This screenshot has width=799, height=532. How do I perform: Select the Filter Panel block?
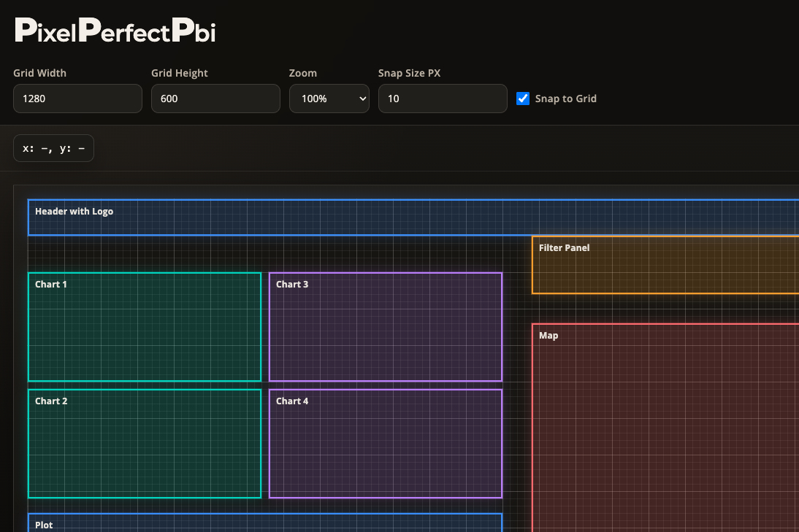point(665,265)
